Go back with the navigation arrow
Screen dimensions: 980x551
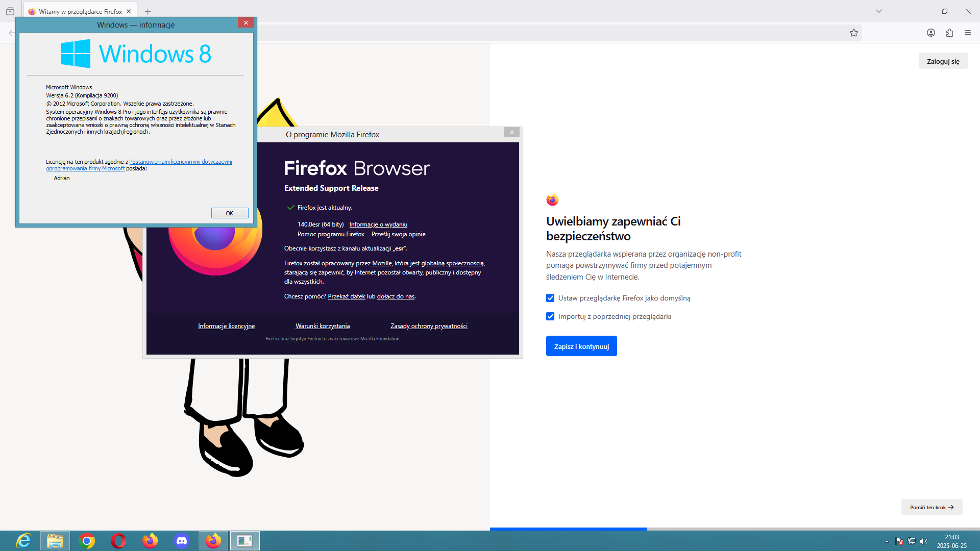(11, 33)
